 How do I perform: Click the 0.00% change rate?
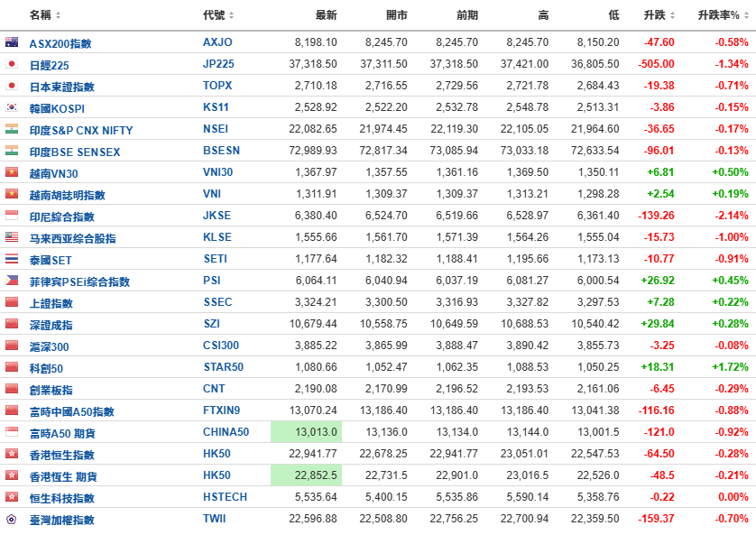[x=733, y=497]
